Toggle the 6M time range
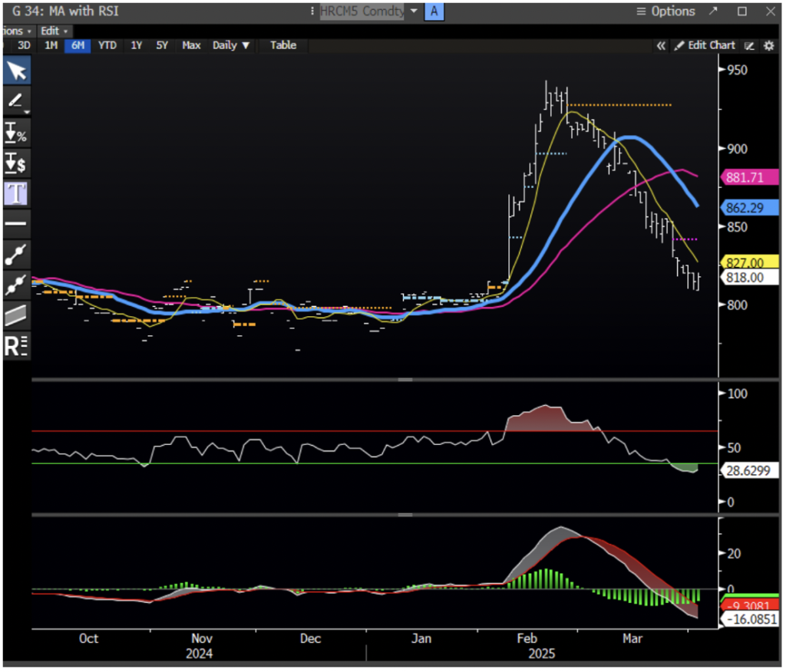 pyautogui.click(x=78, y=45)
